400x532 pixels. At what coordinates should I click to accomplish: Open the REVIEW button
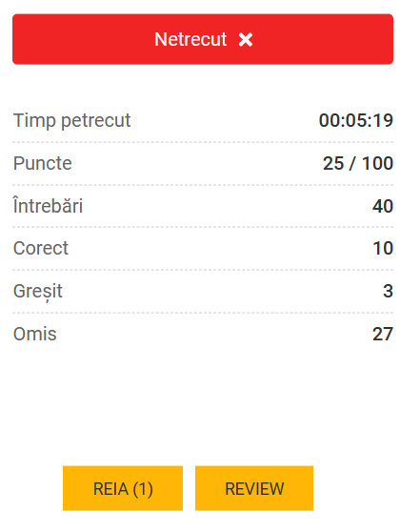click(x=254, y=488)
